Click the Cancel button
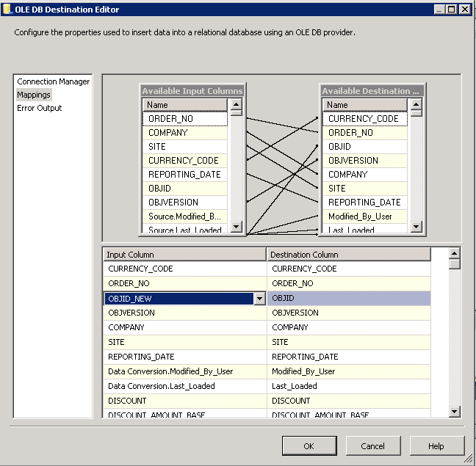The height and width of the screenshot is (466, 476). 372,445
